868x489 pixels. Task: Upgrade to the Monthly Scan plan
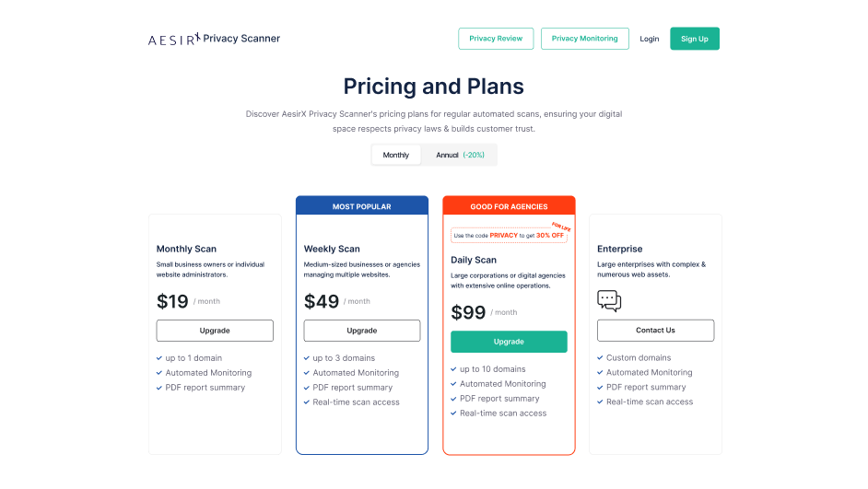click(x=215, y=331)
